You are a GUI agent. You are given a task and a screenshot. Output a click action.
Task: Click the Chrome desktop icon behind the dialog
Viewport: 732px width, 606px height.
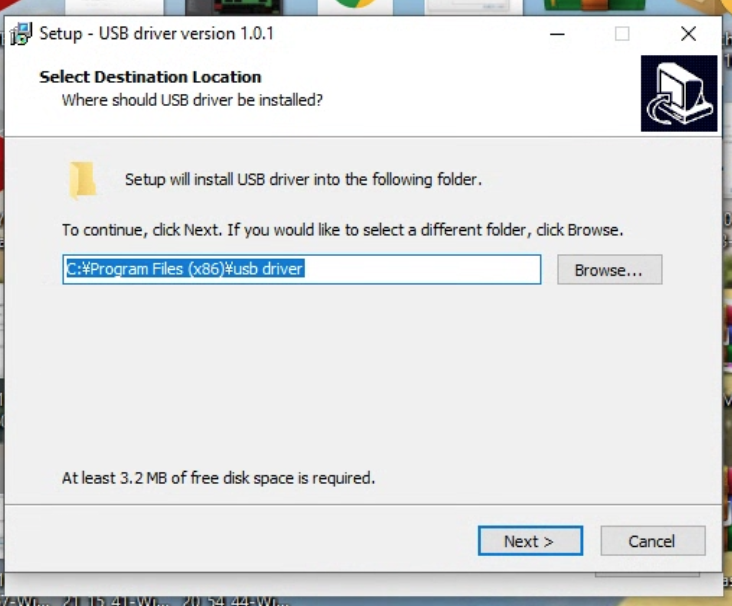355,5
